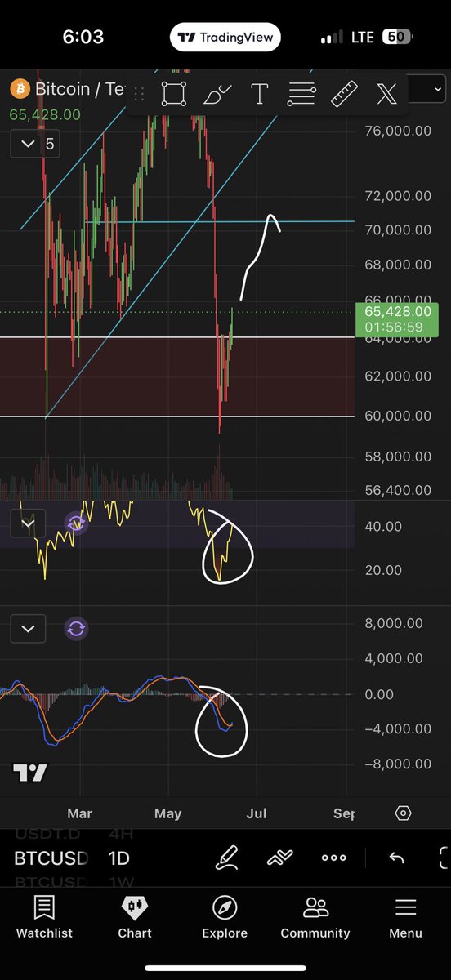The height and width of the screenshot is (980, 451).
Task: Tap the battery indicator showing 50
Action: click(397, 38)
